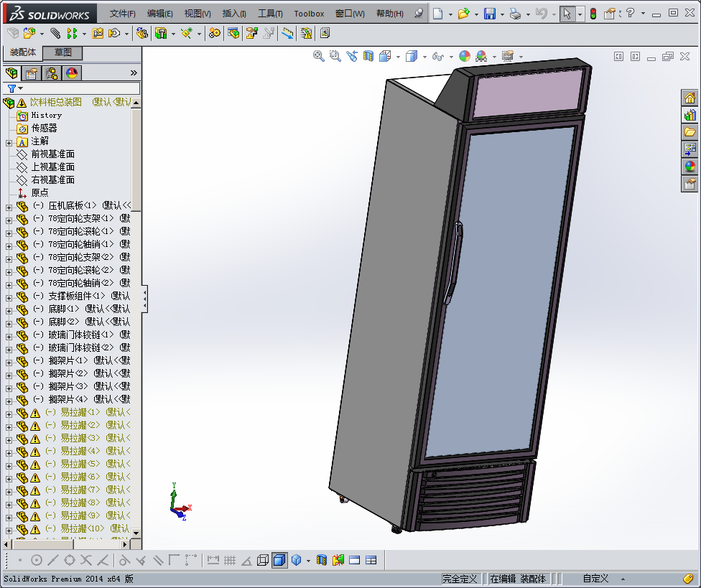Expand the 压机底板<1> component
This screenshot has height=588, width=701.
[x=9, y=207]
